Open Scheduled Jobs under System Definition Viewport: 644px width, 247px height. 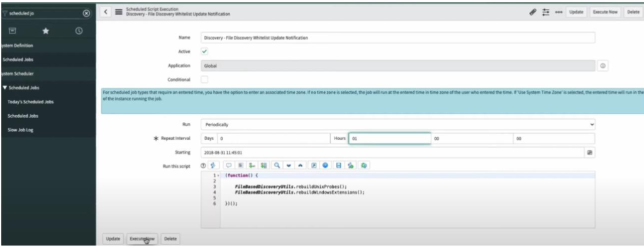[18, 60]
